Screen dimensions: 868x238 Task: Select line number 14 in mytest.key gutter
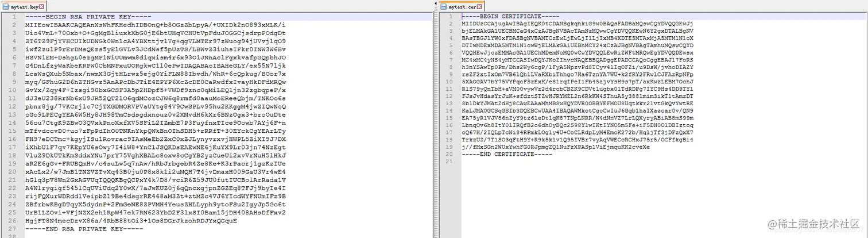(x=11, y=123)
